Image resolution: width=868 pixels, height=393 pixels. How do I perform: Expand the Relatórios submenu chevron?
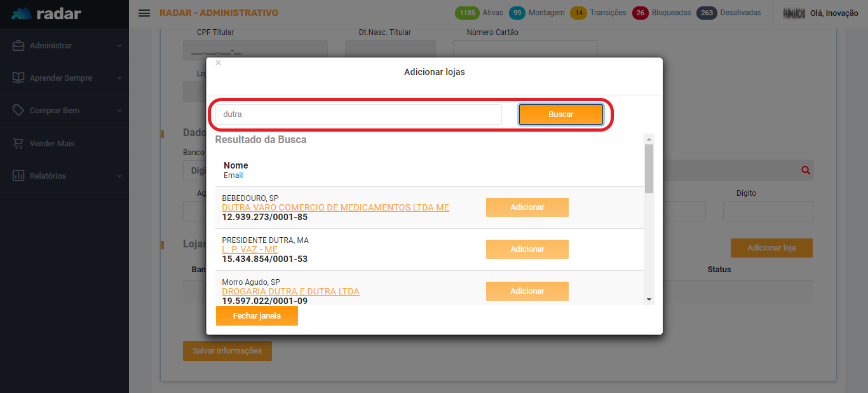[119, 176]
